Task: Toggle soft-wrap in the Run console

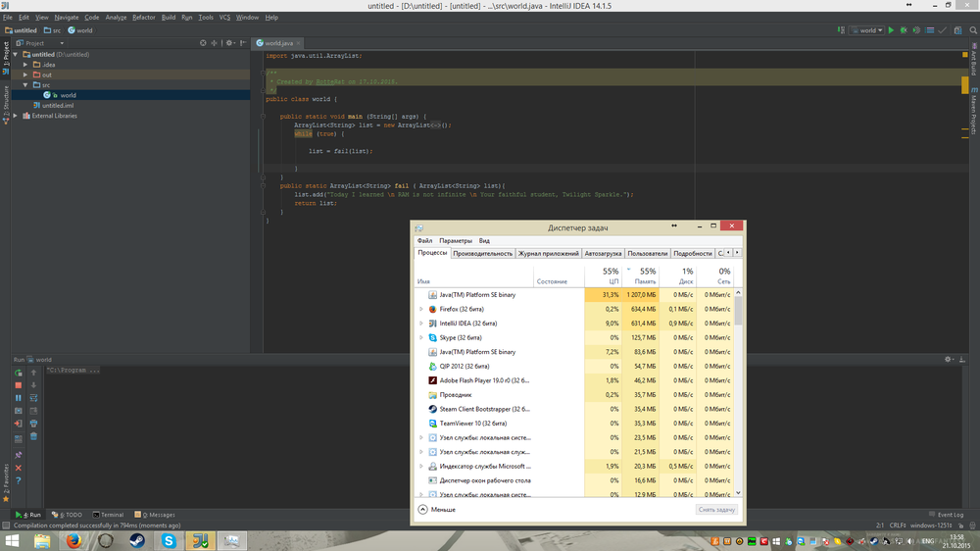Action: point(33,398)
